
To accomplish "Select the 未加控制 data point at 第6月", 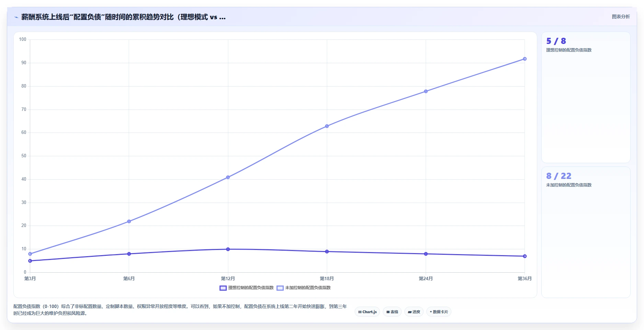I will click(x=129, y=221).
